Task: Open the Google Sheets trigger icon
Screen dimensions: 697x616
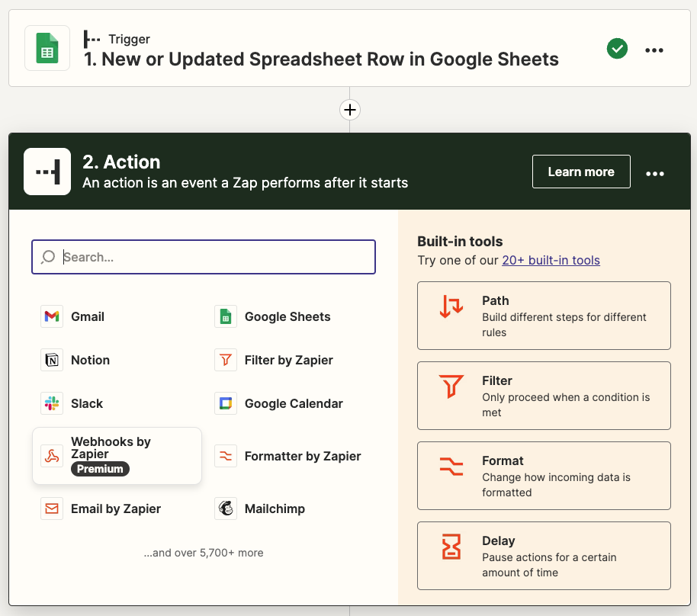Action: coord(47,49)
